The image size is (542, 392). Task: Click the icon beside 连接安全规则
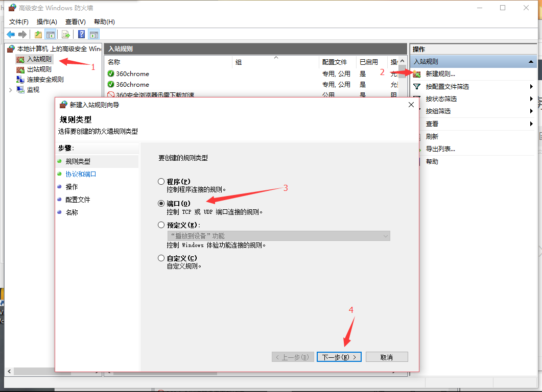(x=20, y=80)
